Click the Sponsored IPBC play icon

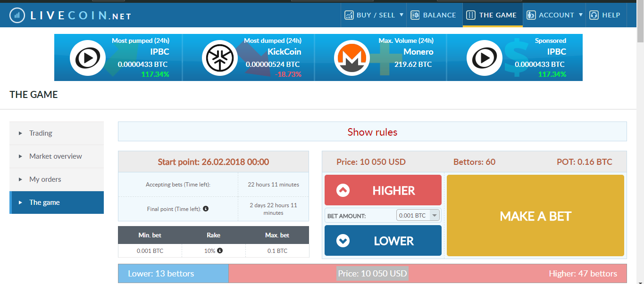click(485, 58)
